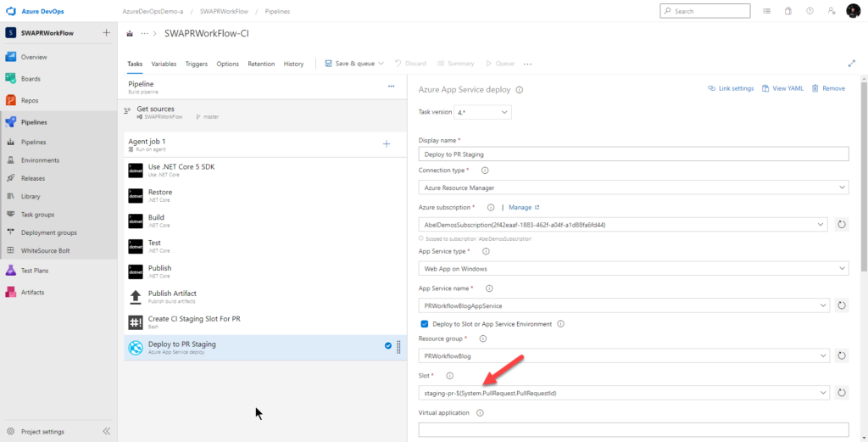This screenshot has height=442, width=868.
Task: Toggle the Deploy to PR Staging task checkmark
Action: click(387, 346)
